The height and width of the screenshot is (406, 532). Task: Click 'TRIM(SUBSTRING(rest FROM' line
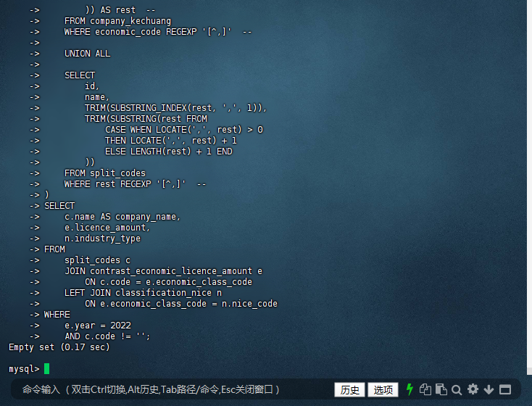pos(146,119)
